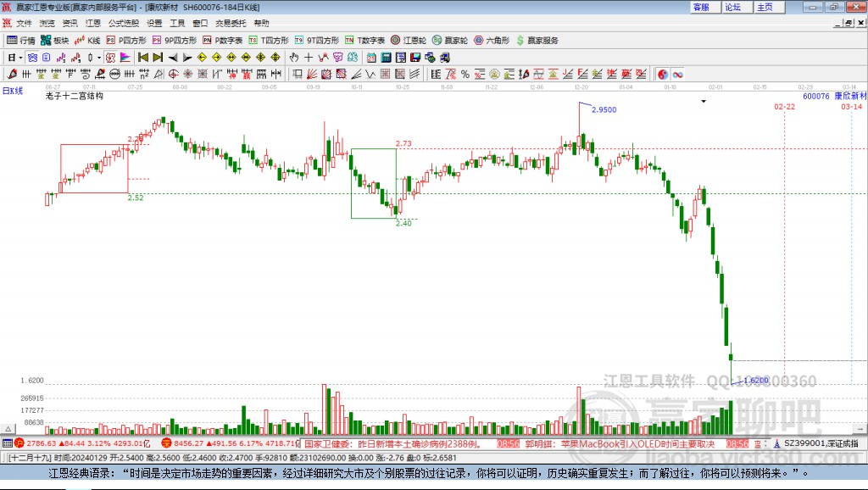Open the 设置 menu

click(154, 23)
